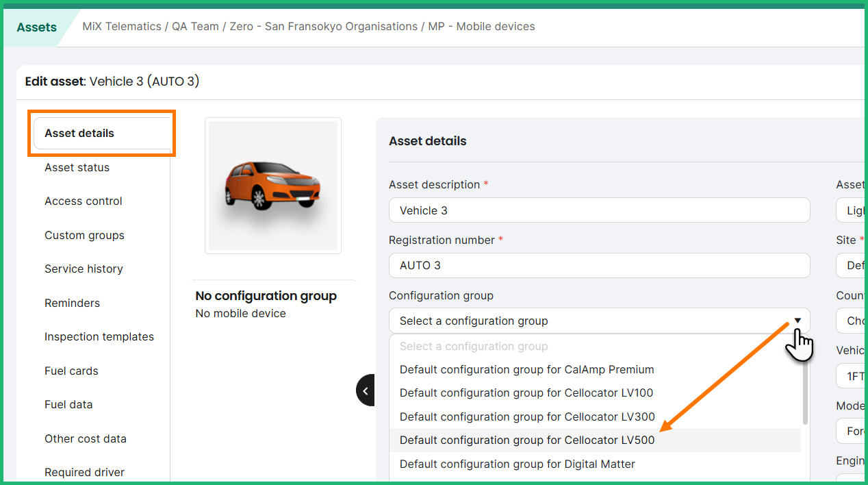The height and width of the screenshot is (485, 868).
Task: Open the Reminders section
Action: pos(72,303)
